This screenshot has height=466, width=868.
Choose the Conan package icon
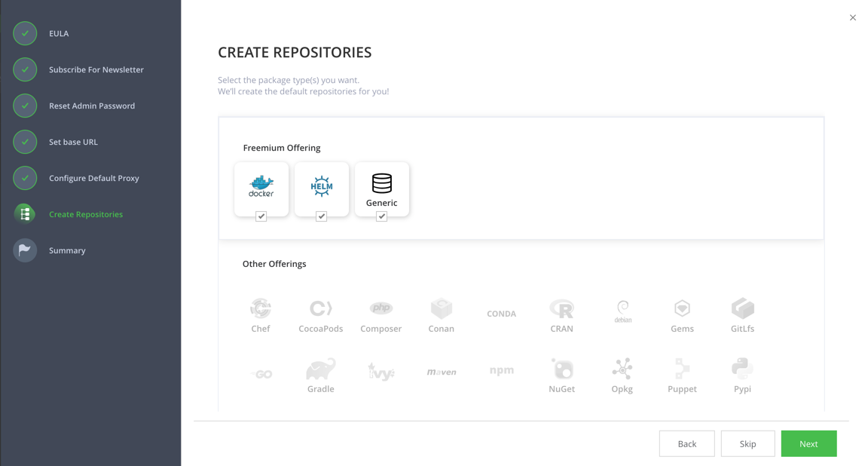pos(441,309)
